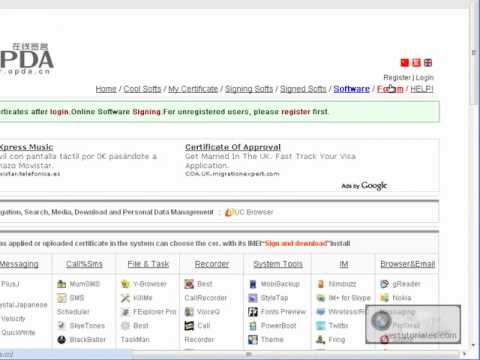
Task: Switch language with the UK flag
Action: click(428, 63)
